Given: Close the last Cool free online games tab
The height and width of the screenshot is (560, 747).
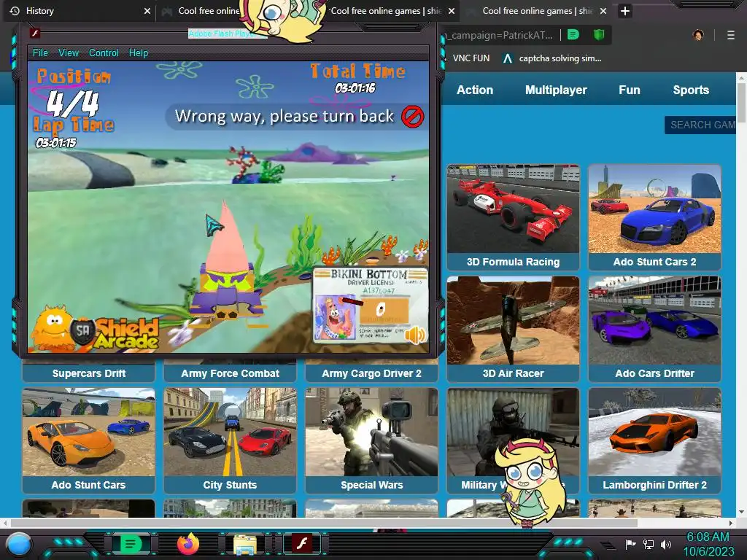Looking at the screenshot, I should 603,10.
